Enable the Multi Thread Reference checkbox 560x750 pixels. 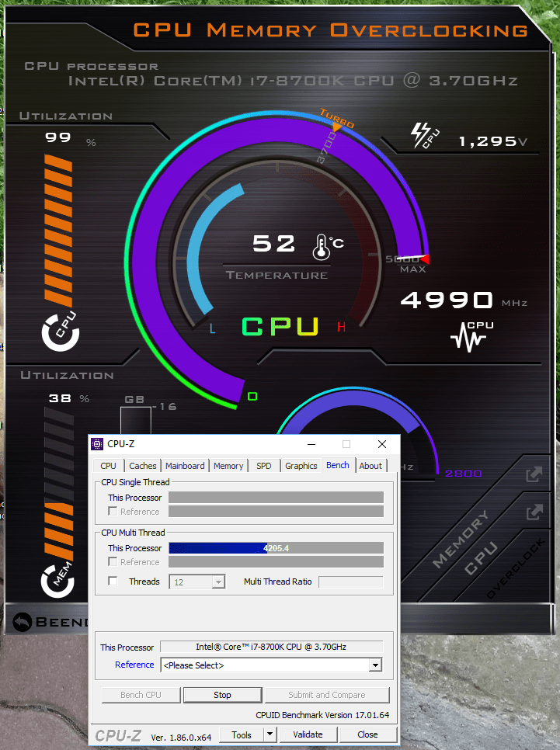point(113,561)
